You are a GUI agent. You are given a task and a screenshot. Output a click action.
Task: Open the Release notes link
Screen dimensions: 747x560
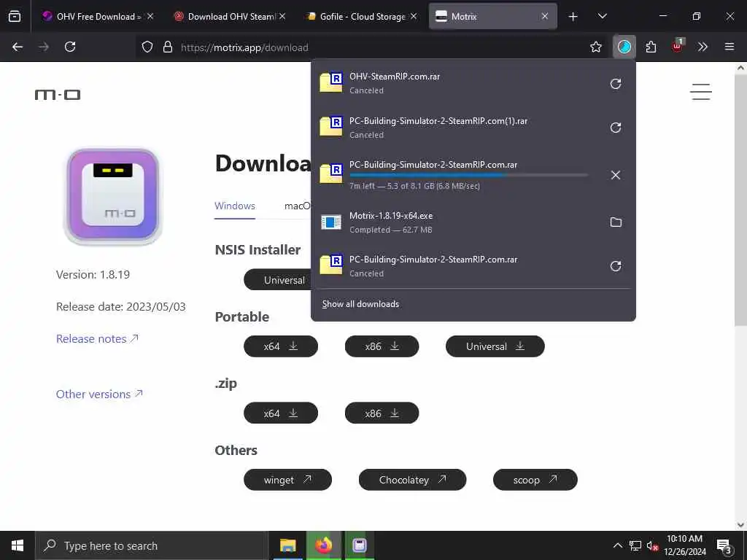[97, 338]
